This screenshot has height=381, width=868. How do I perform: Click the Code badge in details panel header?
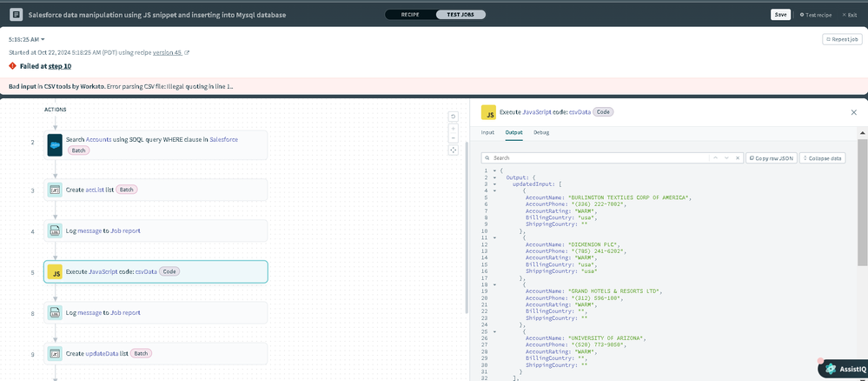(x=603, y=112)
